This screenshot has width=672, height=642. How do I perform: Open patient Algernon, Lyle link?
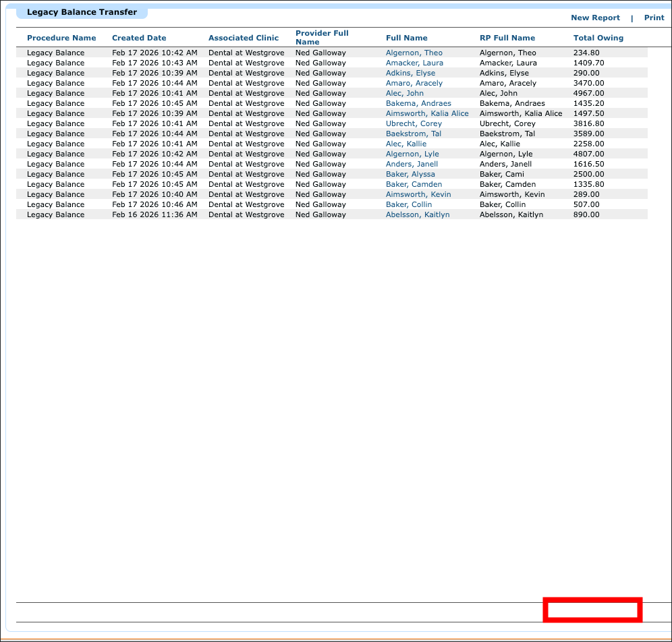pyautogui.click(x=412, y=154)
